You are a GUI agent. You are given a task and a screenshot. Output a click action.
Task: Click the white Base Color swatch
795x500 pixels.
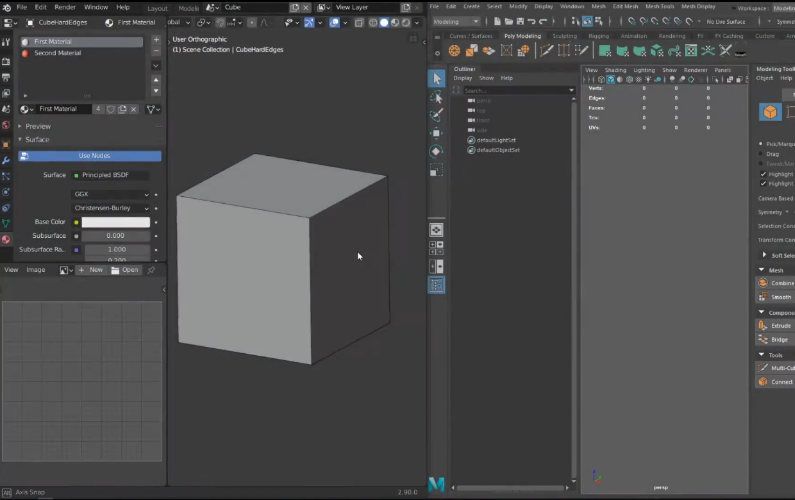point(116,222)
